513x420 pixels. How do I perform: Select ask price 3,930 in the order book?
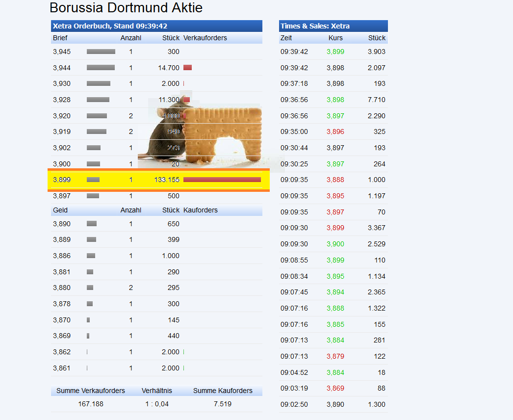pos(62,83)
